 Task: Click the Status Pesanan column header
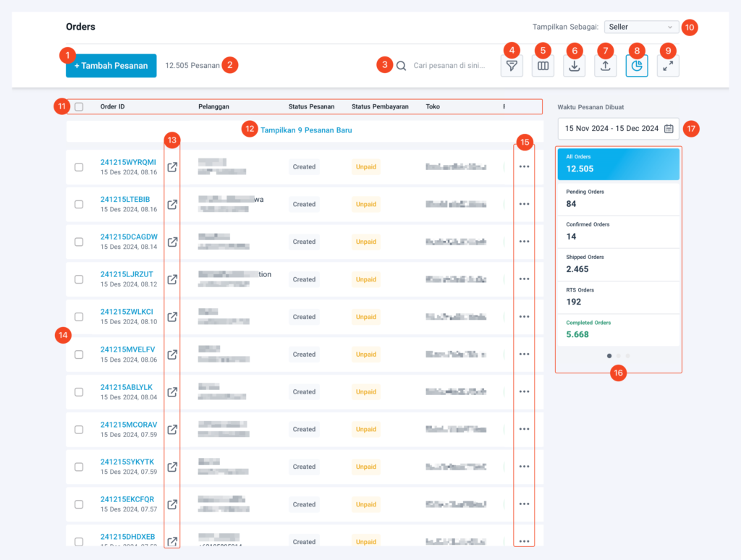[x=311, y=107]
